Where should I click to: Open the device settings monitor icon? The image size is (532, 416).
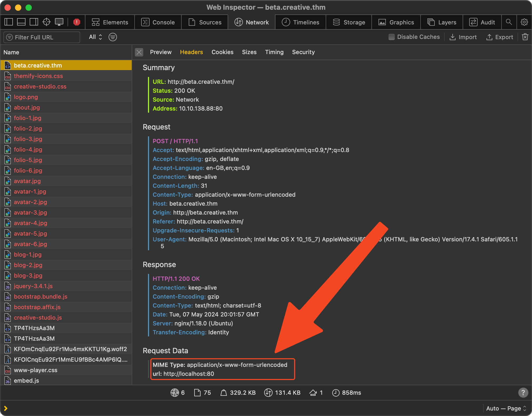[59, 22]
